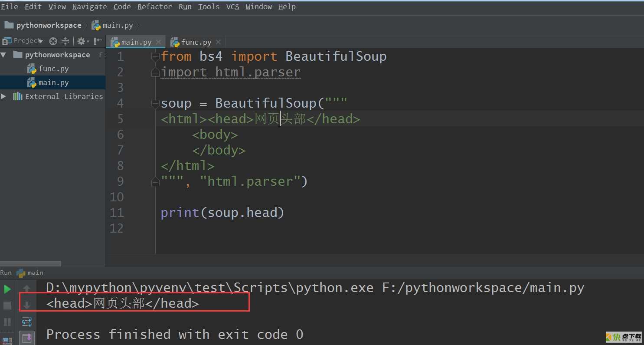
Task: Click pythonworkspace in the breadcrumb bar
Action: (x=43, y=25)
